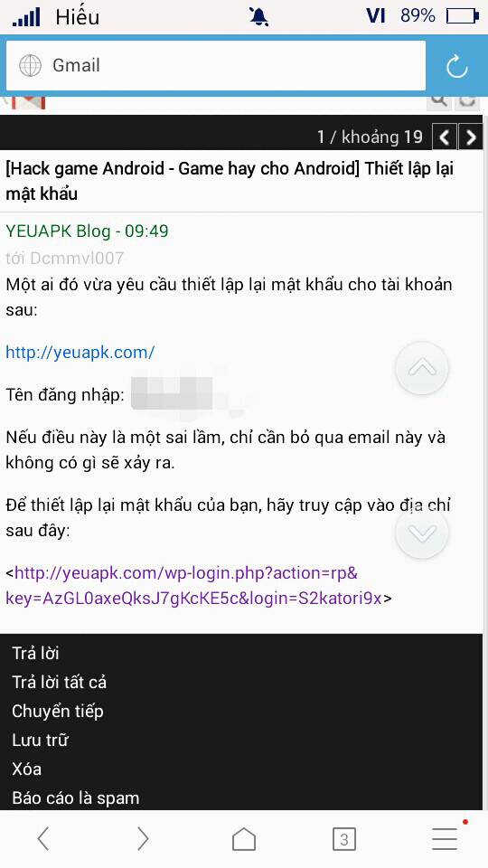The height and width of the screenshot is (868, 488).
Task: Tap the browser forward arrow
Action: 143,839
